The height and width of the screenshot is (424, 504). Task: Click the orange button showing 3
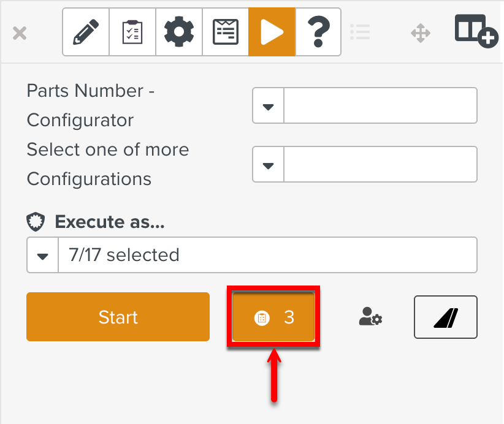point(273,317)
